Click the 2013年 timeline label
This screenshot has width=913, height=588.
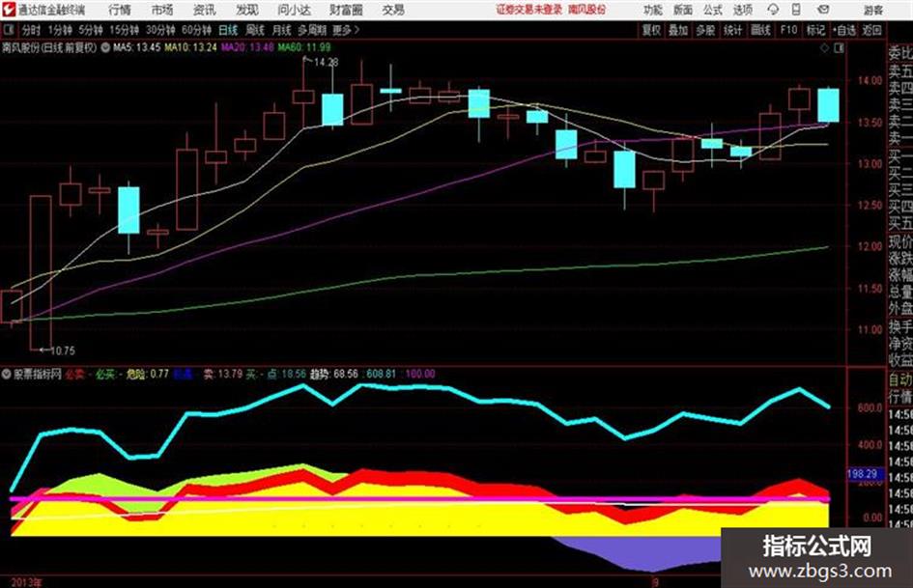pos(26,582)
